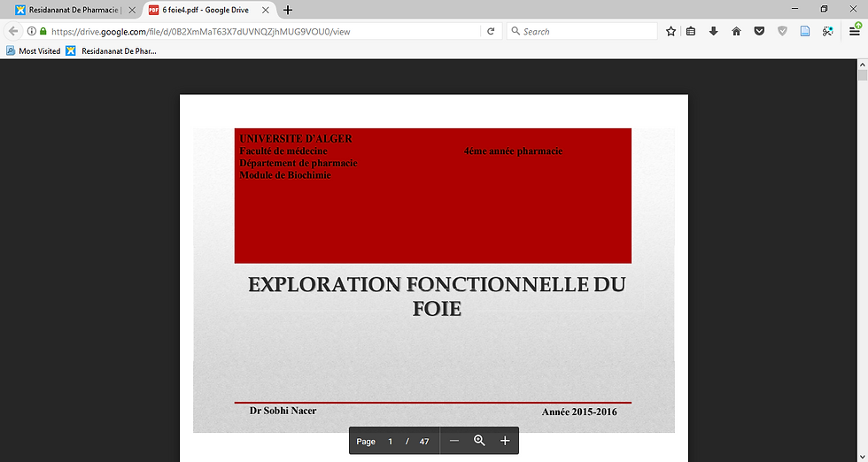868x462 pixels.
Task: Save page to Pocket
Action: coord(760,32)
